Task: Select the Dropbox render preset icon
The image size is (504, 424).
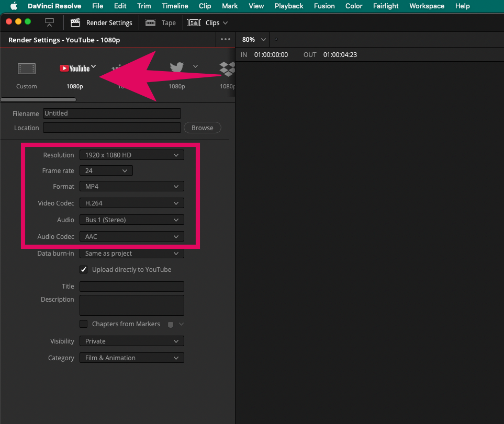Action: 228,69
